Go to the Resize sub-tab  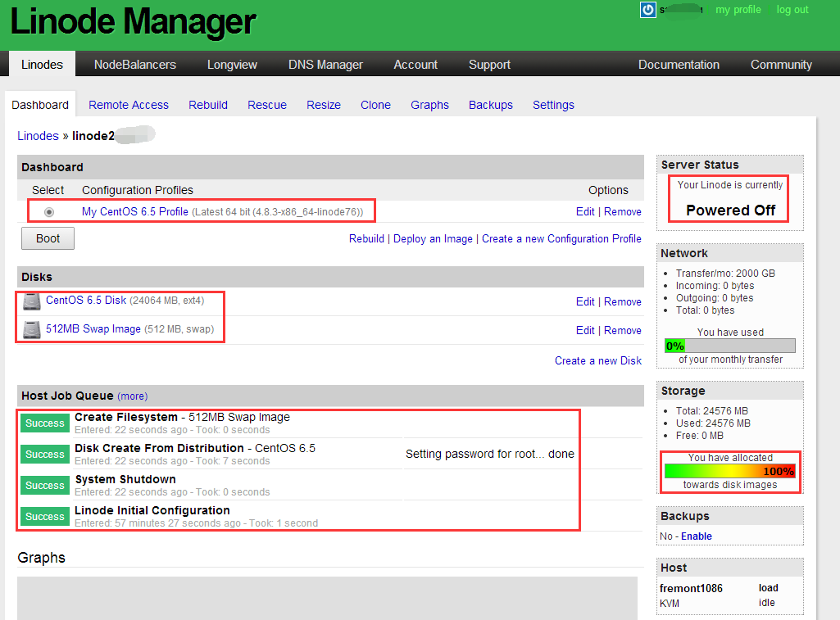[324, 105]
